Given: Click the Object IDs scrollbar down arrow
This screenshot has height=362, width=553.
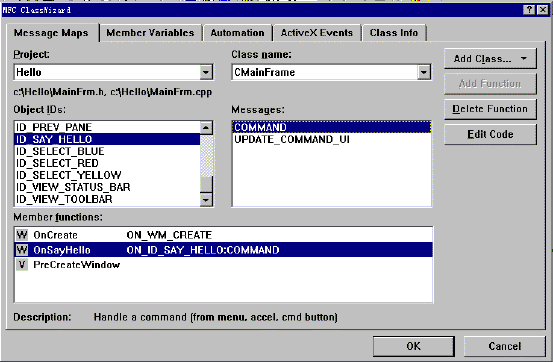Looking at the screenshot, I should tap(206, 200).
